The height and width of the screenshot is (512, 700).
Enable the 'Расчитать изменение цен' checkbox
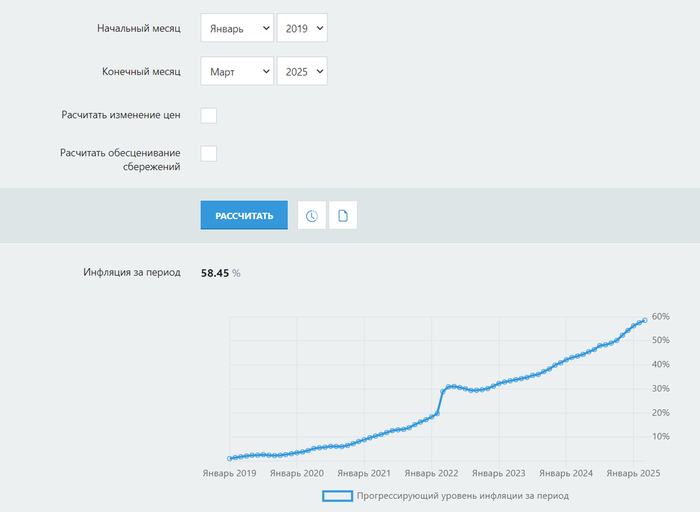(209, 115)
